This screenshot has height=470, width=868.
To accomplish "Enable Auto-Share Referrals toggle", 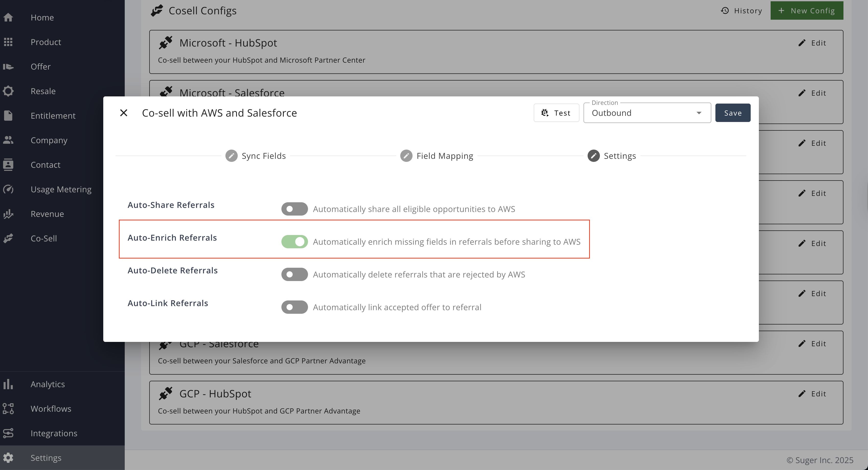I will click(294, 209).
